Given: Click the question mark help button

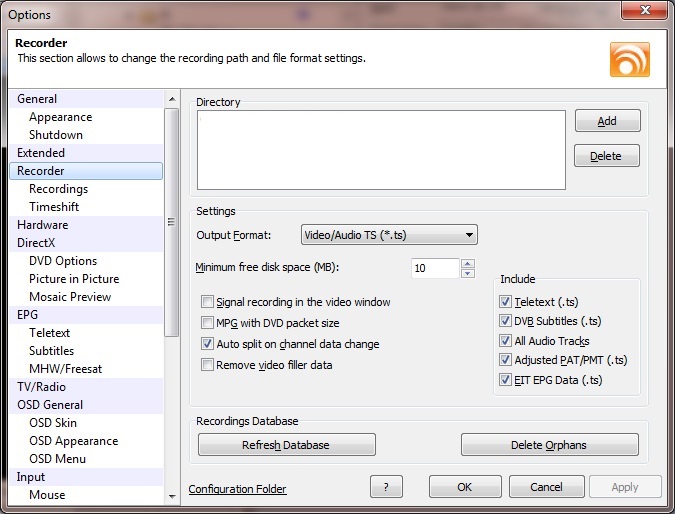Looking at the screenshot, I should tap(386, 487).
